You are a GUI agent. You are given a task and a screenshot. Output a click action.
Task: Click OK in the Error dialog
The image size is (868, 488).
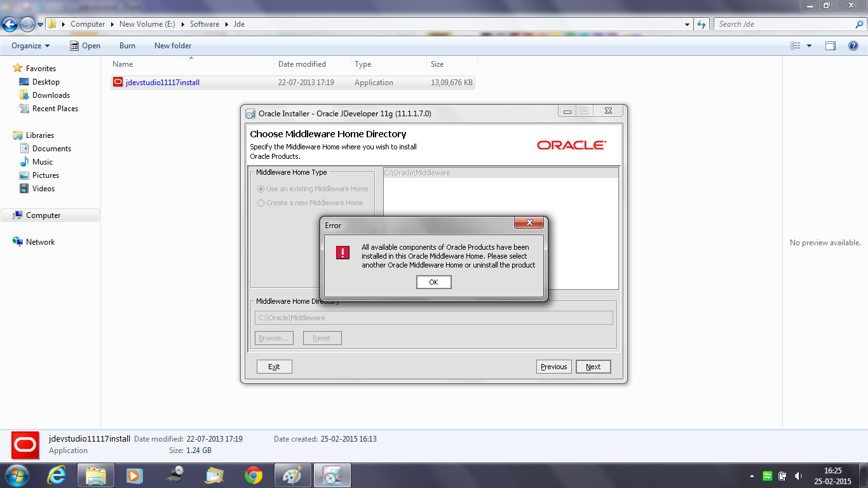433,282
